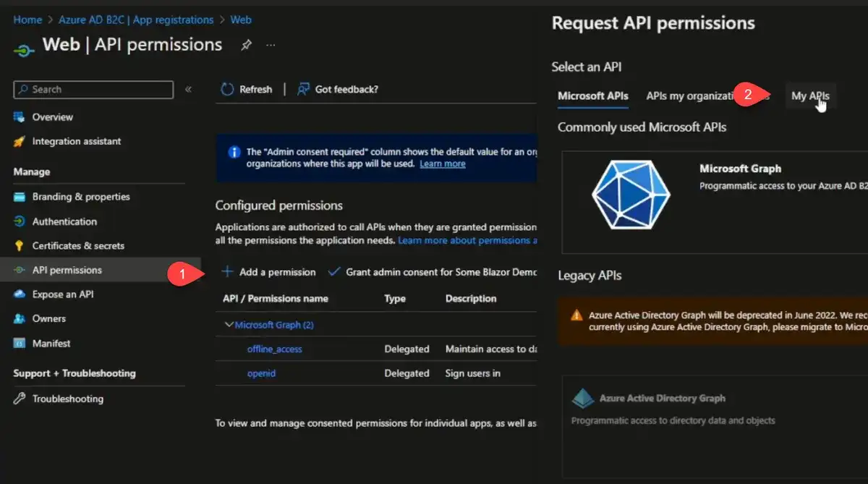Collapse the Microsoft Graph (2) permissions group

point(229,325)
